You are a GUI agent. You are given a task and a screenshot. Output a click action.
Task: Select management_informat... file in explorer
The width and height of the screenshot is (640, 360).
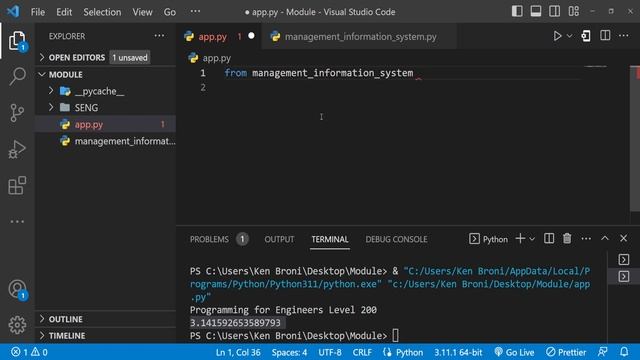coord(105,141)
